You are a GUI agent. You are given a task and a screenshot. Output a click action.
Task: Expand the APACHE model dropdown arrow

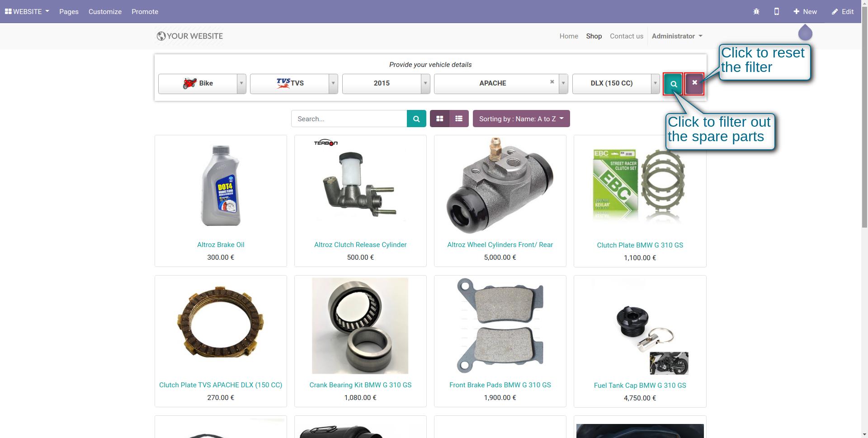[x=563, y=84]
